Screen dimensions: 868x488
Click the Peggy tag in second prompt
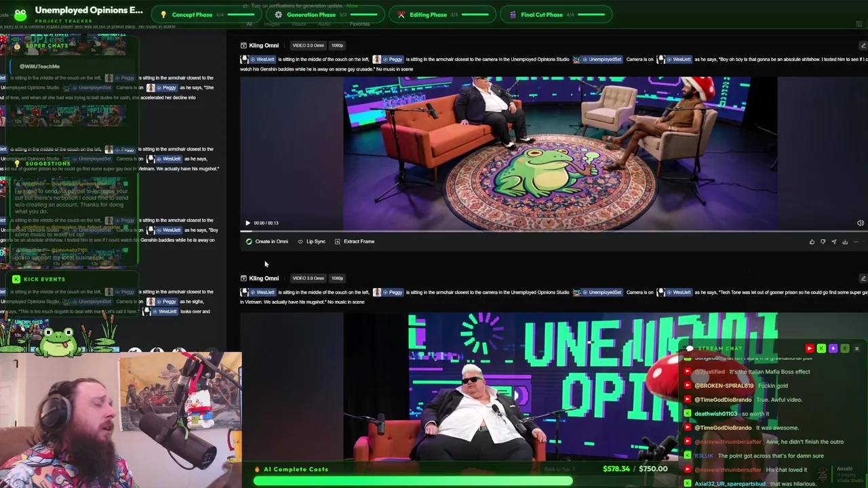coord(389,292)
